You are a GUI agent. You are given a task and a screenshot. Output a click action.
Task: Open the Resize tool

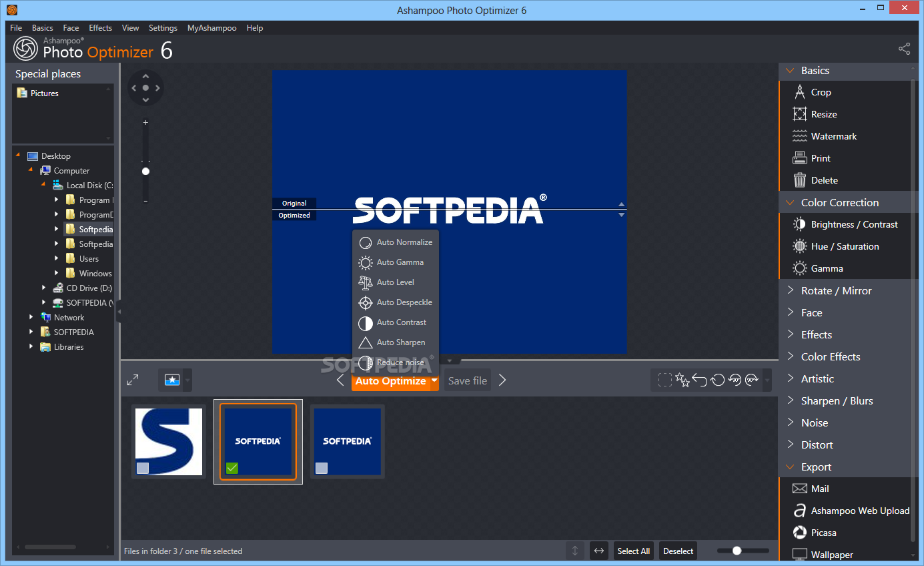pos(815,114)
